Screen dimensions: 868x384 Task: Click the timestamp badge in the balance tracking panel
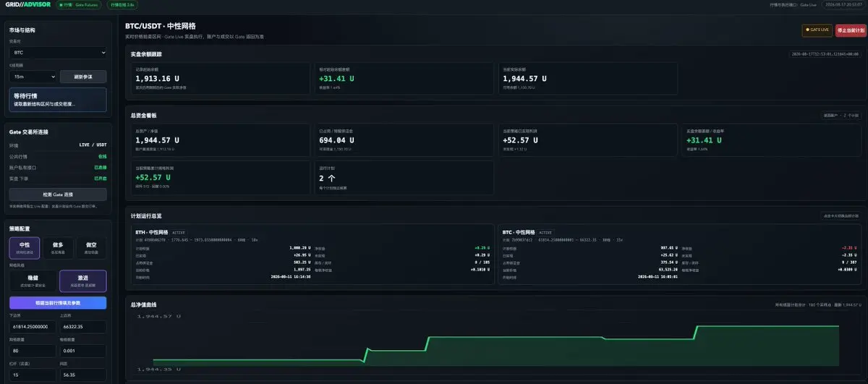(825, 54)
